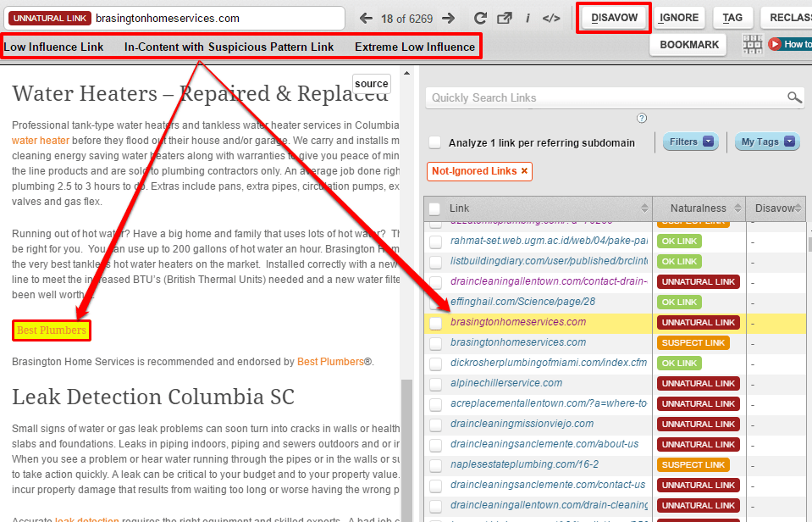Check the alpinechillerservice.com row checkbox
812x522 pixels.
[435, 384]
